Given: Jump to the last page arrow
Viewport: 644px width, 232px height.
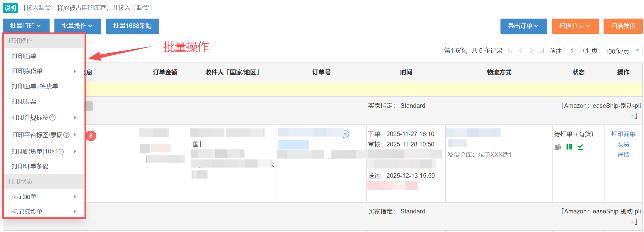Looking at the screenshot, I should point(542,51).
